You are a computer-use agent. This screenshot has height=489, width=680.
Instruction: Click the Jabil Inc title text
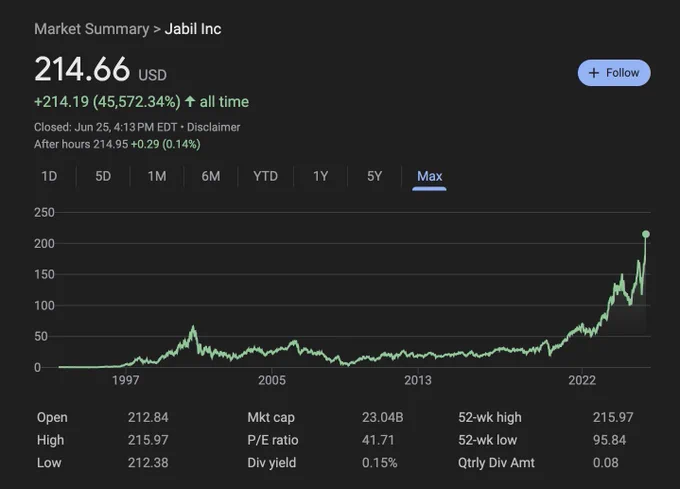[x=193, y=29]
